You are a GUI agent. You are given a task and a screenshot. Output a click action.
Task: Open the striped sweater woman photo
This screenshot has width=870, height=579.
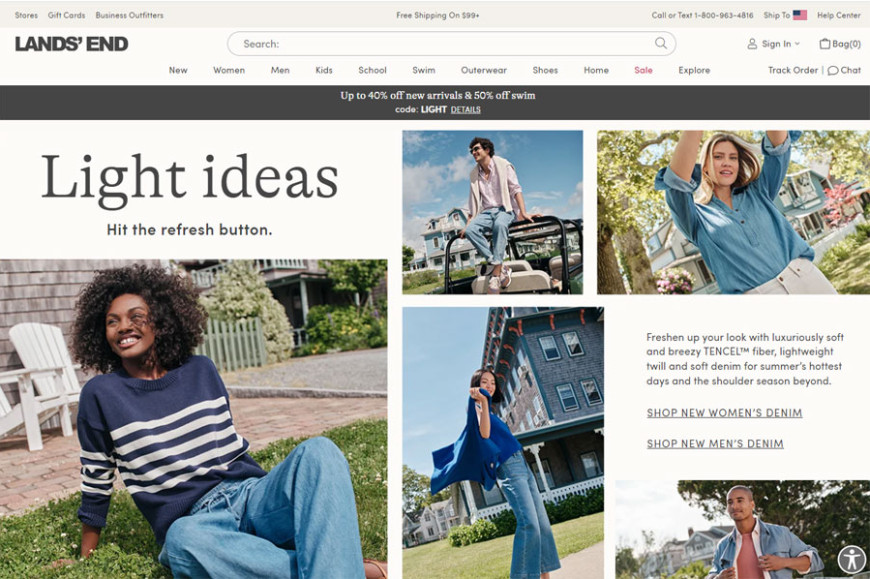pos(194,419)
